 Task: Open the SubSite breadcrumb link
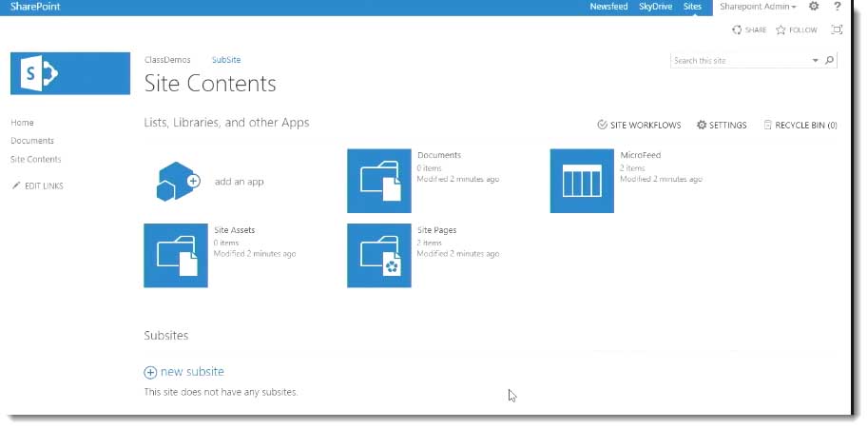tap(226, 60)
